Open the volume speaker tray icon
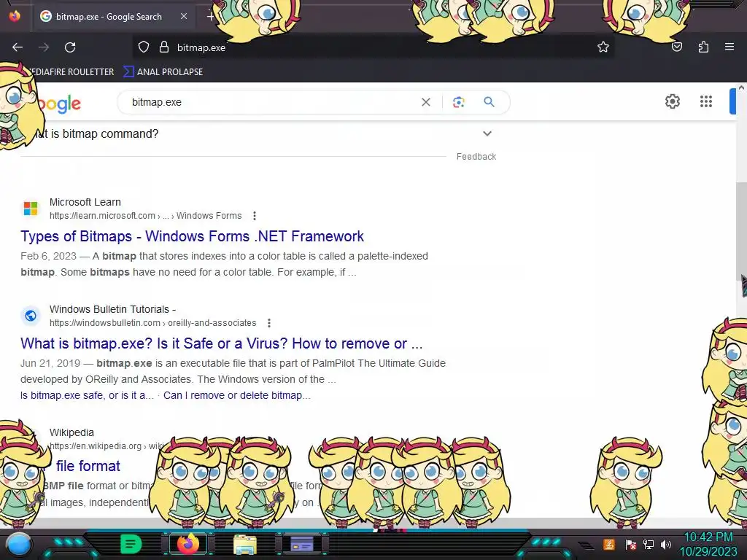Screen dimensions: 747x560 [666, 544]
